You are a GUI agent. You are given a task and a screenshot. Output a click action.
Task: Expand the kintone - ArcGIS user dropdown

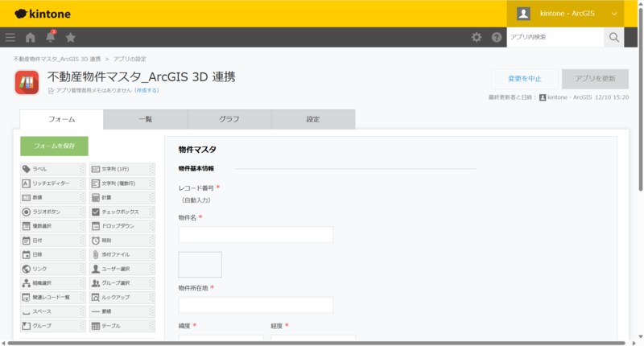point(566,14)
